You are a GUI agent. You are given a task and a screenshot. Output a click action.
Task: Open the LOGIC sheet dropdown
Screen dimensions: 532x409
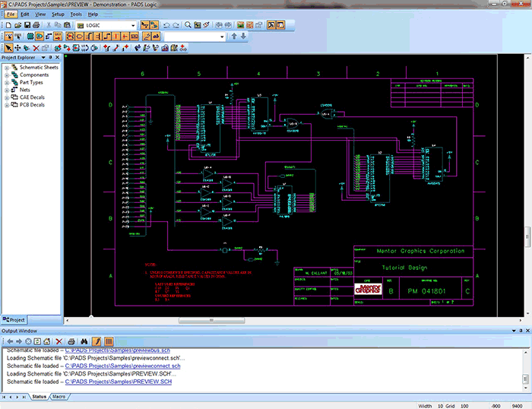133,25
